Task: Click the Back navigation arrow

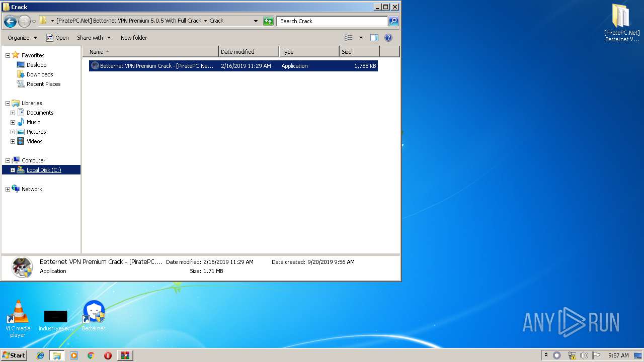Action: click(10, 21)
